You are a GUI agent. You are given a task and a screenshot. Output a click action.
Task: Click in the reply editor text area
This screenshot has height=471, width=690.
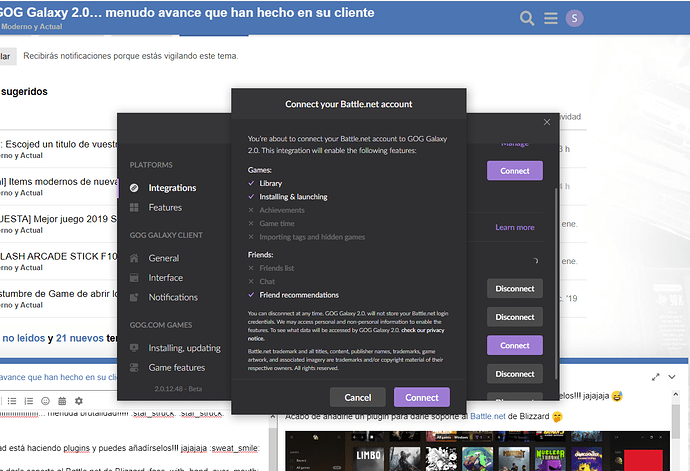pyautogui.click(x=132, y=442)
